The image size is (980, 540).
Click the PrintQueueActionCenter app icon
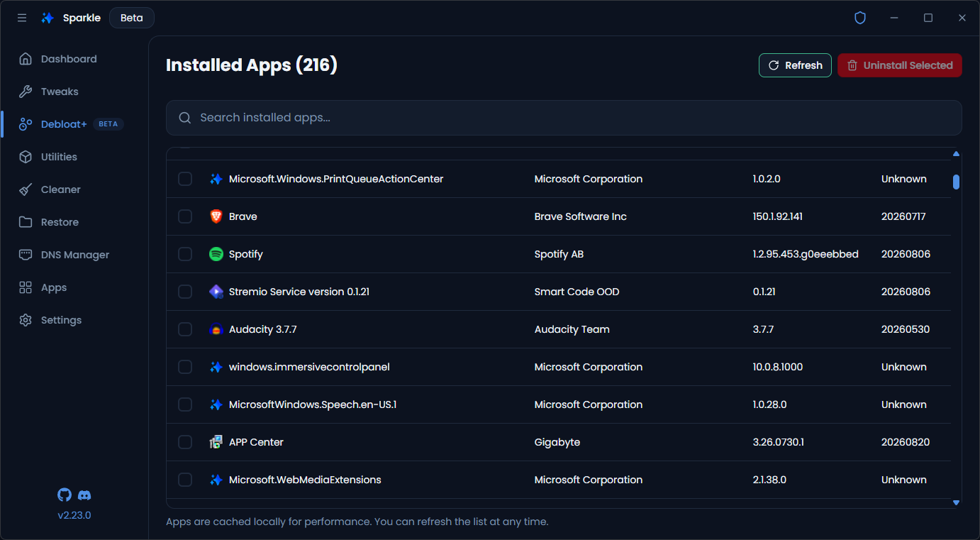click(x=216, y=179)
